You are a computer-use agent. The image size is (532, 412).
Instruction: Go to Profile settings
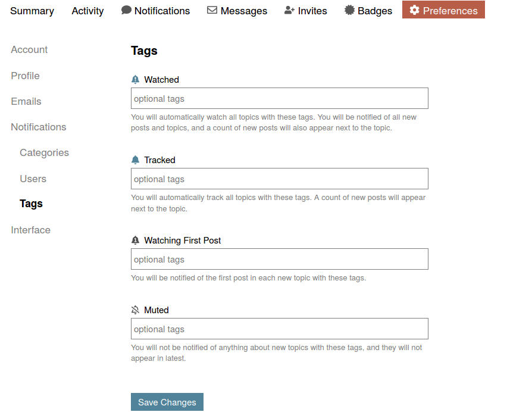click(25, 76)
